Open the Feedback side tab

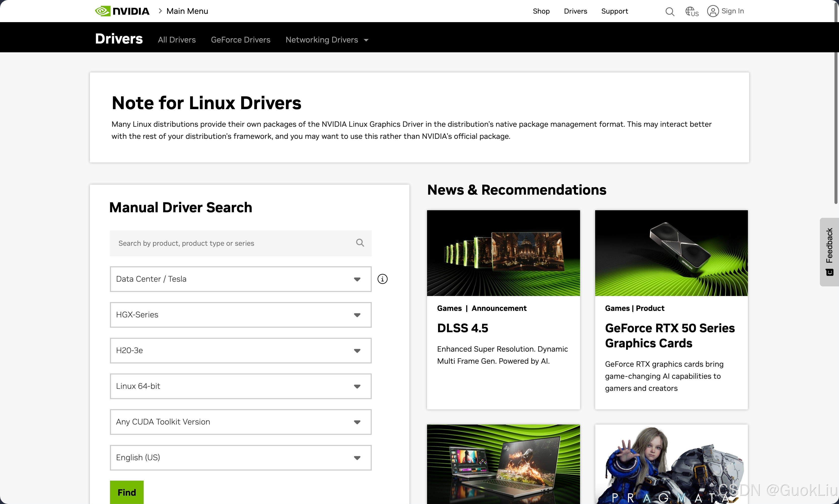(x=829, y=252)
